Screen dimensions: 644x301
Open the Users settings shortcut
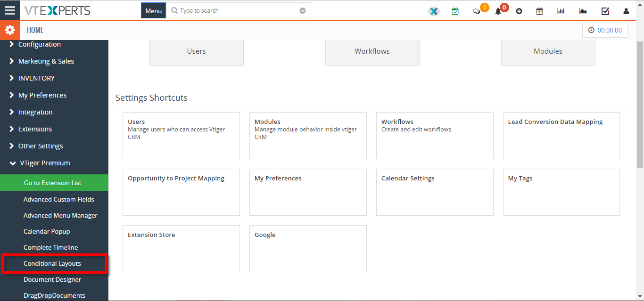pyautogui.click(x=181, y=136)
